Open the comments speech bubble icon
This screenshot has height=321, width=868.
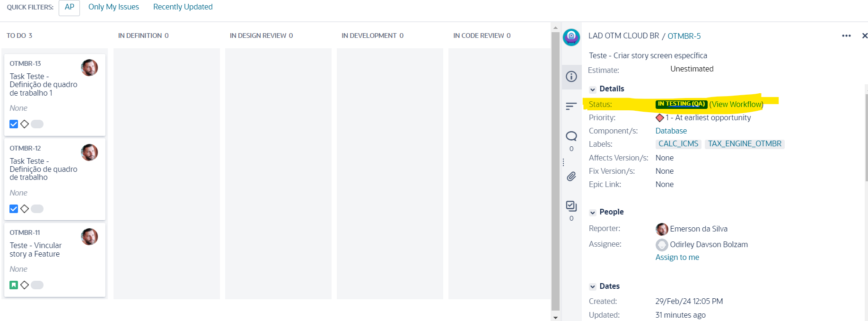pyautogui.click(x=571, y=136)
